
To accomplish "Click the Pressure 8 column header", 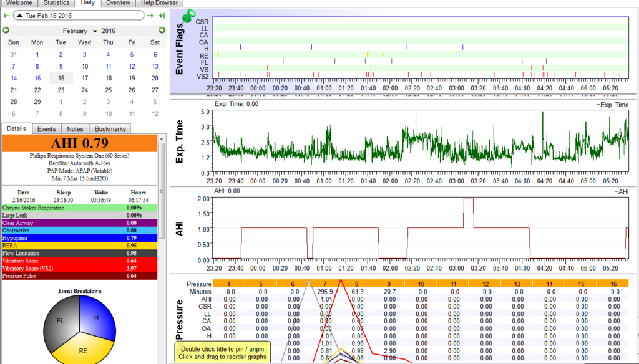I will 357,284.
